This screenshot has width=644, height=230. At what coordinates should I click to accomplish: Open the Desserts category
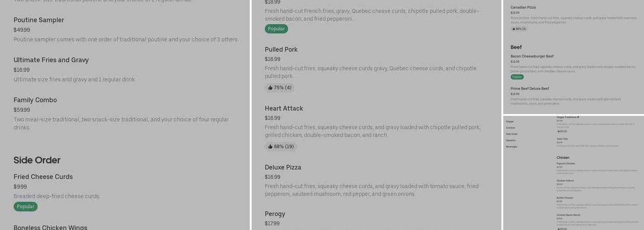[511, 140]
